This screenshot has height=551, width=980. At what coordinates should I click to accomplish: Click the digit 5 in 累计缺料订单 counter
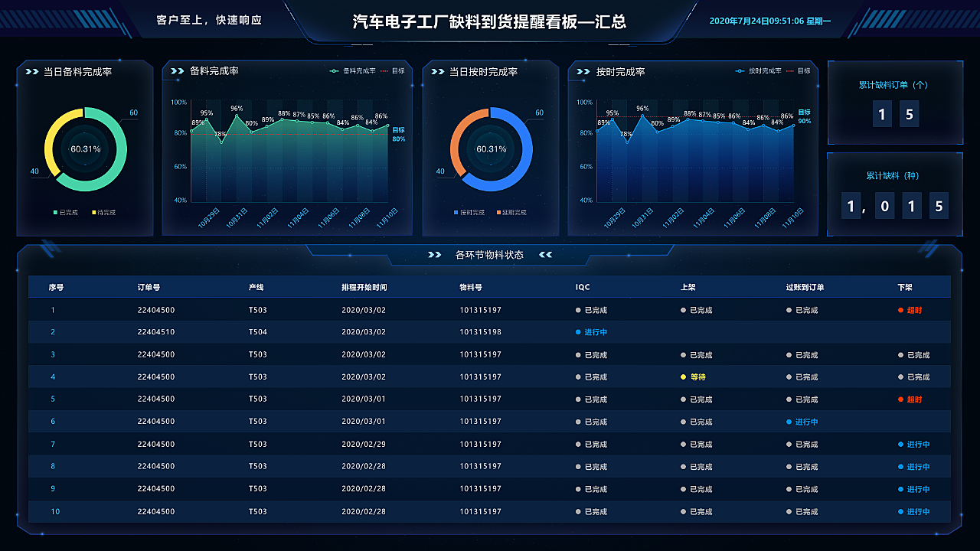(910, 115)
